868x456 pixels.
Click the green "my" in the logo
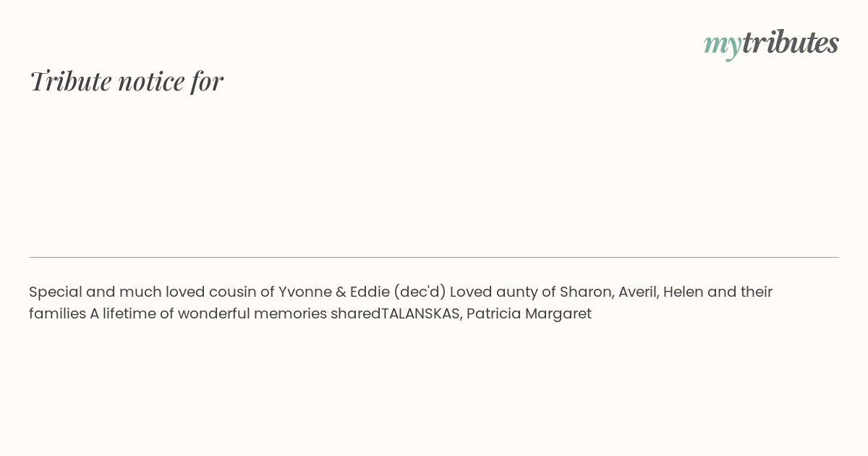click(722, 45)
